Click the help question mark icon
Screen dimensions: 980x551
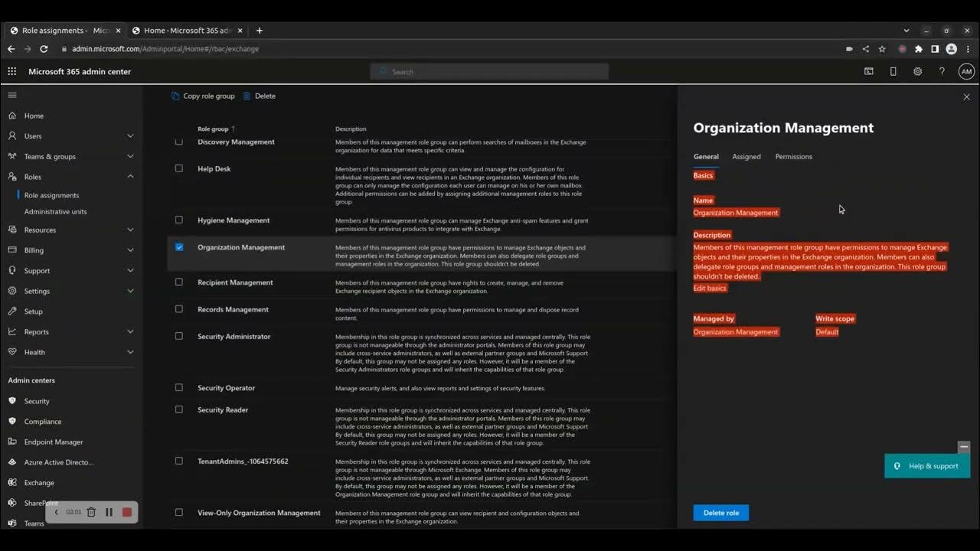942,71
